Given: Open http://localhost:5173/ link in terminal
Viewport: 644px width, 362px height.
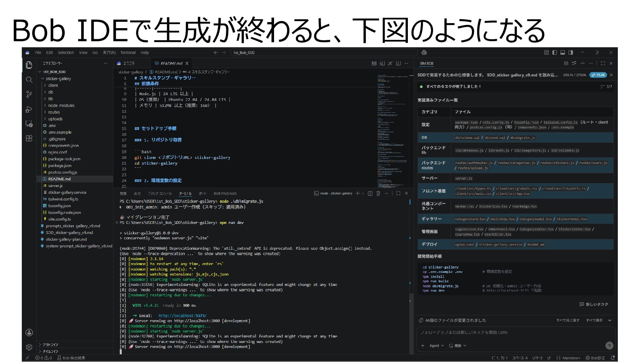Looking at the screenshot, I should 182,316.
